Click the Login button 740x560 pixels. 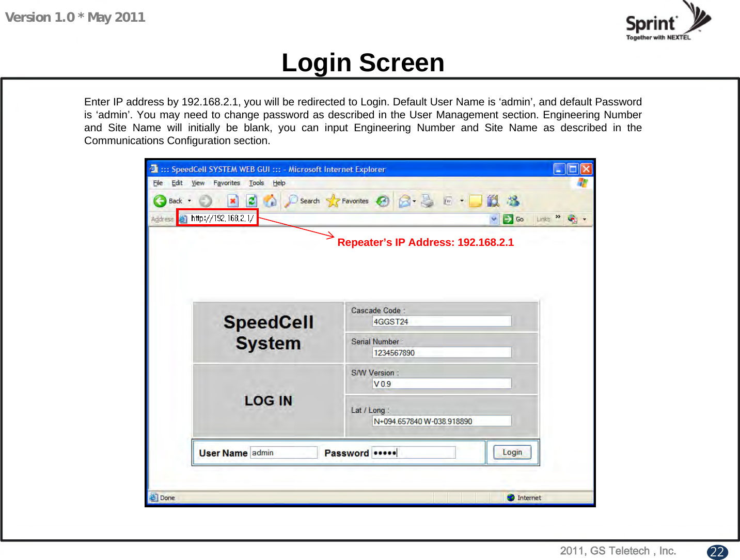point(512,452)
